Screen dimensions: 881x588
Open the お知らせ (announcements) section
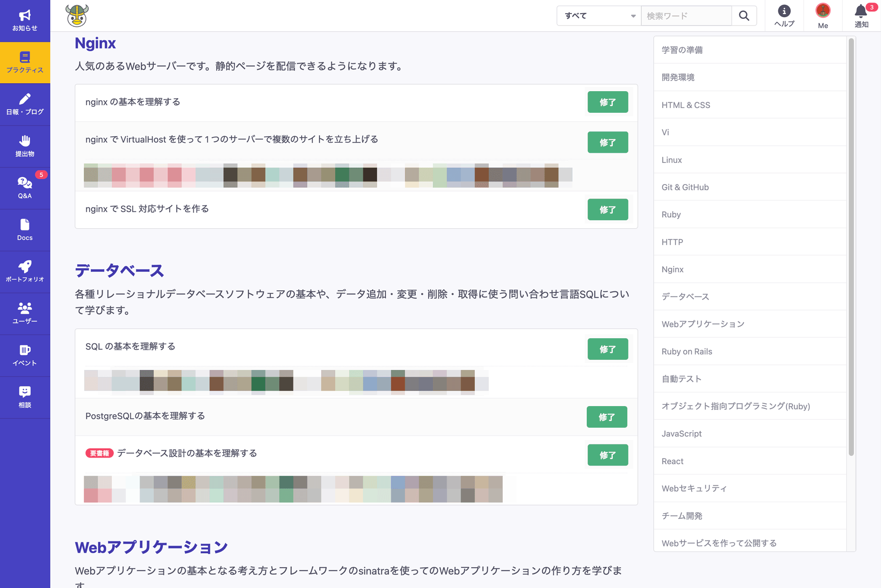[25, 20]
